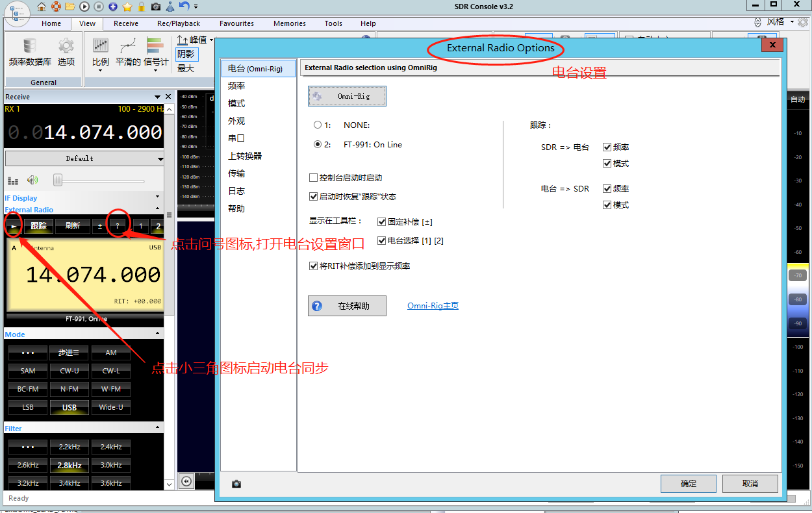
Task: Click the signal bars icon beside speaker
Action: click(x=13, y=181)
